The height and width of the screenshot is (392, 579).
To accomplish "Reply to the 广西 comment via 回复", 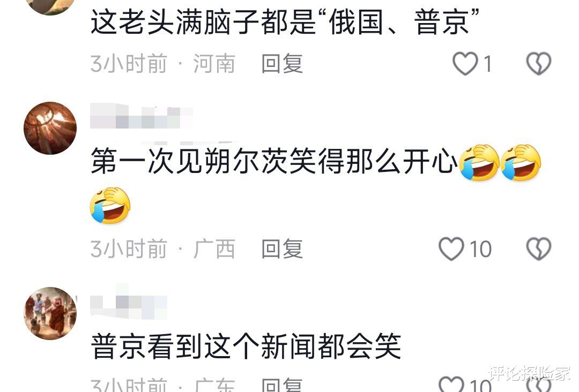I will [282, 249].
